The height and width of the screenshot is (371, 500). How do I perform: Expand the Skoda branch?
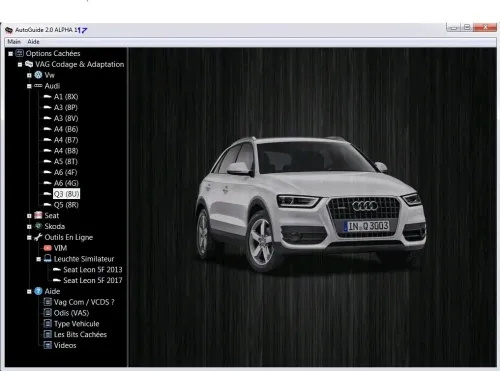(x=29, y=227)
